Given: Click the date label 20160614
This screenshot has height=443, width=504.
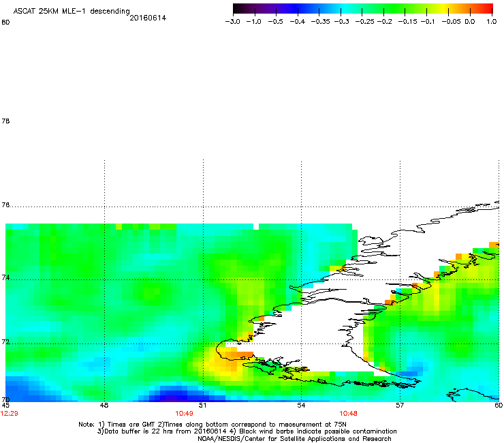Looking at the screenshot, I should tap(148, 18).
